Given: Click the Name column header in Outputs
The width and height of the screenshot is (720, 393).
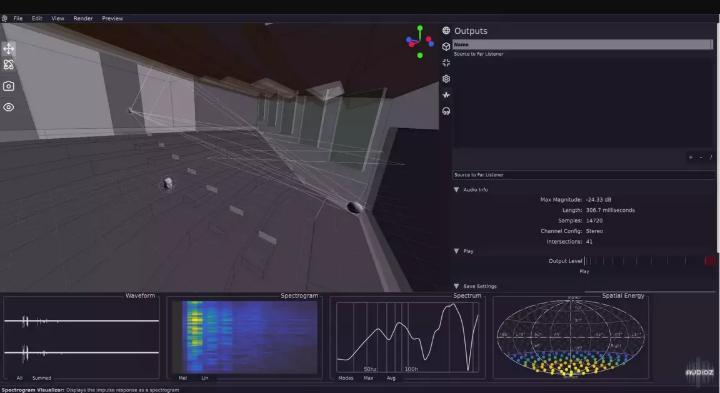Looking at the screenshot, I should 582,45.
